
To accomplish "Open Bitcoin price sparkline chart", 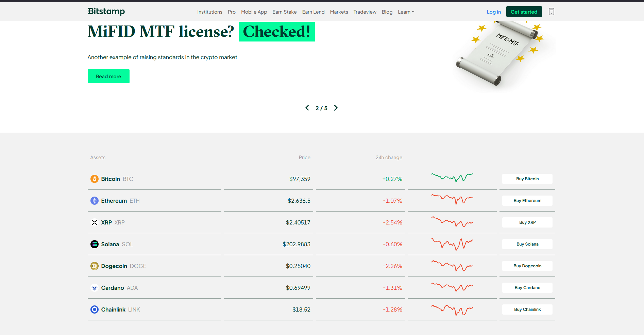I will click(452, 178).
